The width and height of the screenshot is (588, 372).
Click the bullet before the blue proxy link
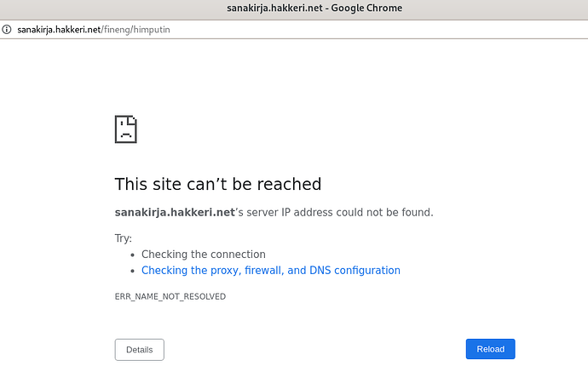[132, 271]
